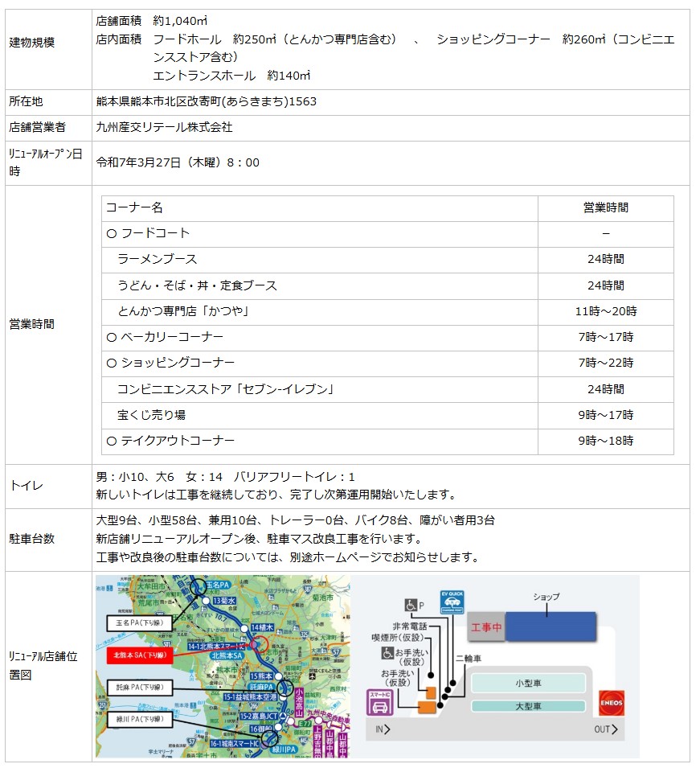Open the 北熊本SA（下り線） red callout
700x768 pixels.
point(141,655)
